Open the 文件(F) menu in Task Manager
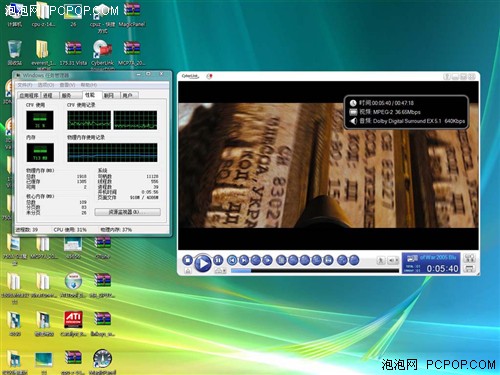This screenshot has height=375, width=500. pos(25,85)
